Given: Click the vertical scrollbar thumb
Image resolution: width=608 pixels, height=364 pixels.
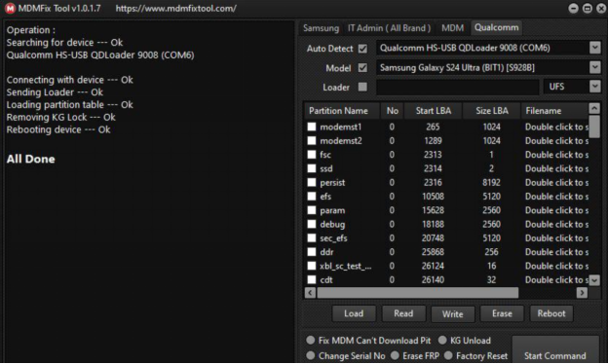Looking at the screenshot, I should (x=594, y=126).
